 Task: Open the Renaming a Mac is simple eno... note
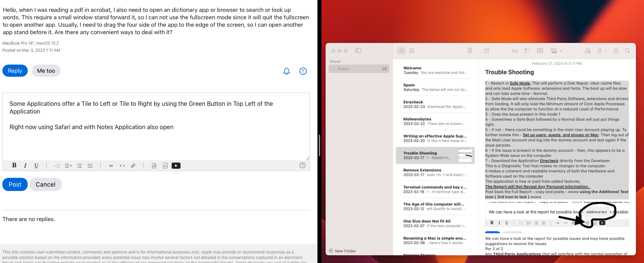coord(435,240)
